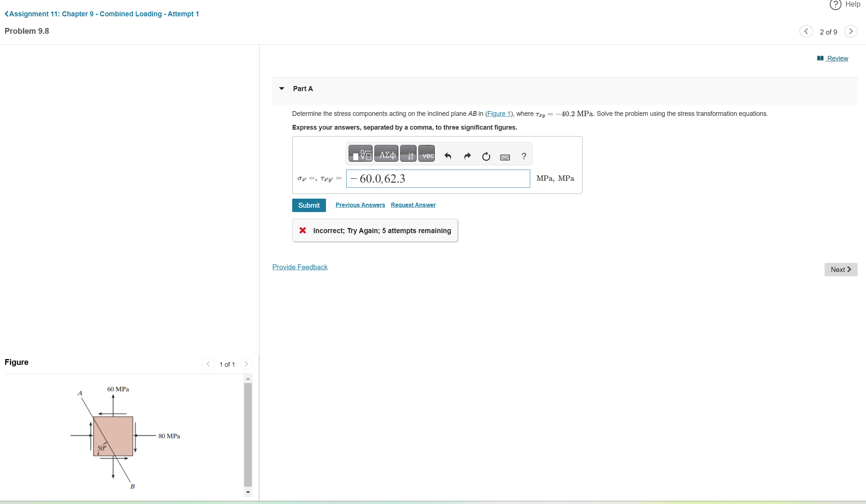Go to previous problem arrow

tap(806, 31)
